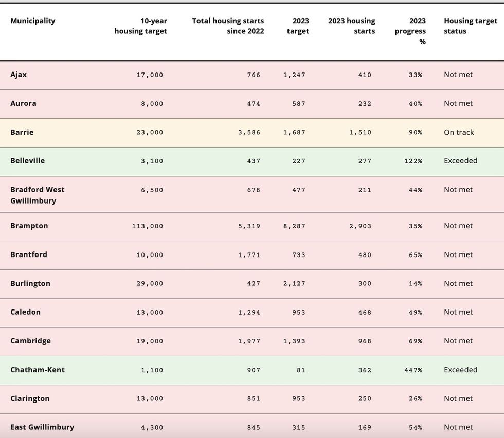Viewport: 504px width, 438px height.
Task: Click Clarington's 26% progress value
Action: click(x=416, y=399)
